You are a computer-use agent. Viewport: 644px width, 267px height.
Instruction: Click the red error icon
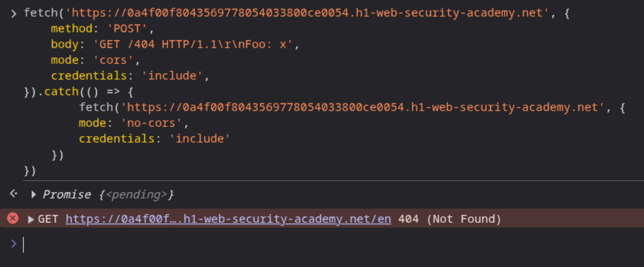[x=12, y=219]
